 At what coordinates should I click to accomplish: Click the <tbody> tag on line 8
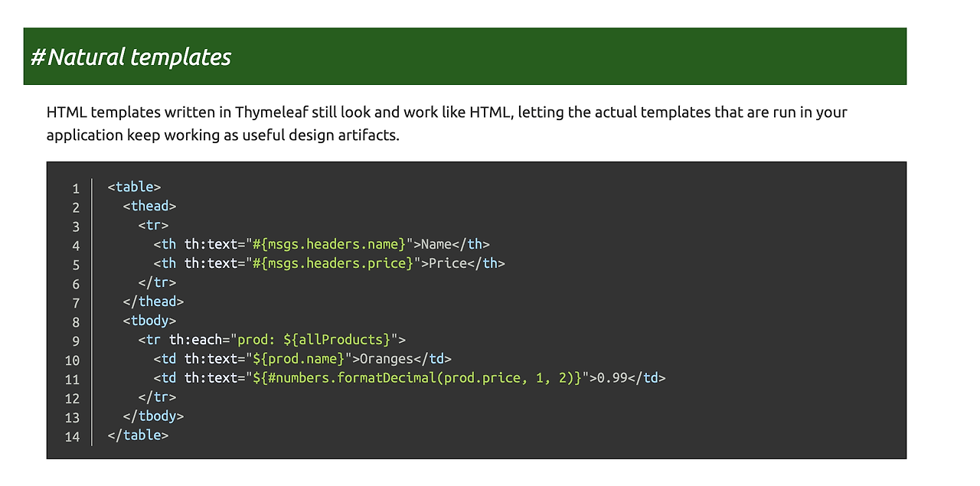[x=150, y=321]
